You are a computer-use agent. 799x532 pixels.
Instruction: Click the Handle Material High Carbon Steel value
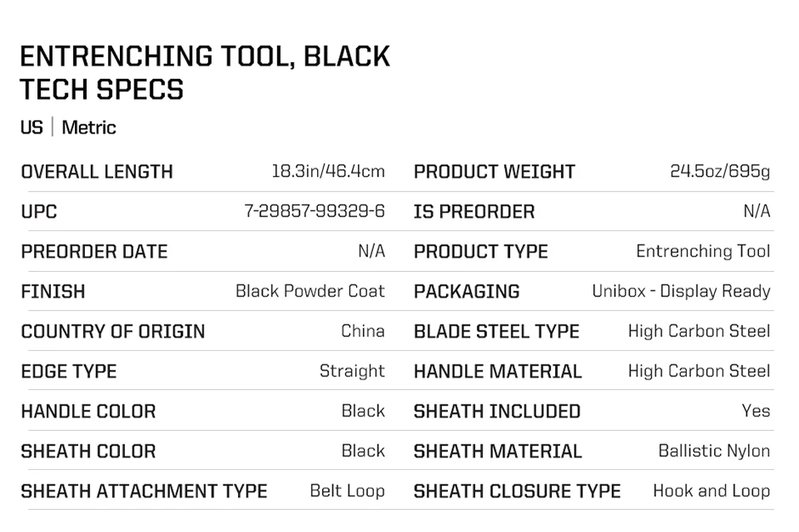tap(699, 371)
